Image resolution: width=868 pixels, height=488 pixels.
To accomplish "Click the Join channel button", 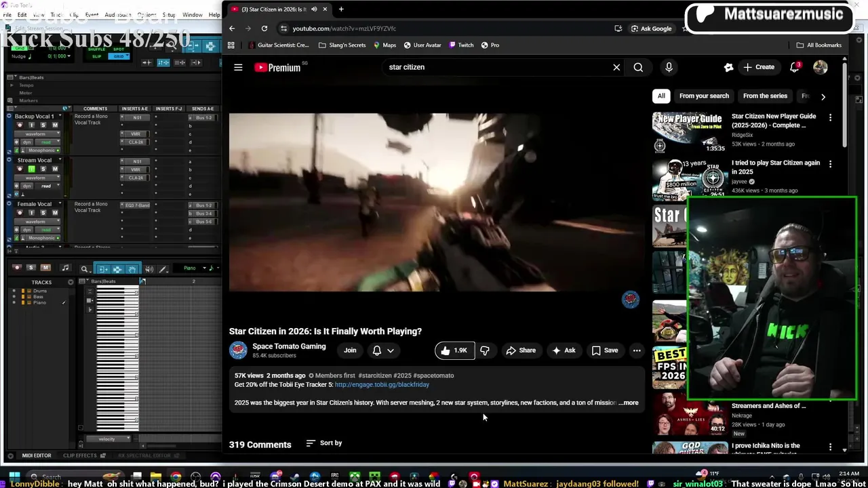I will point(350,350).
